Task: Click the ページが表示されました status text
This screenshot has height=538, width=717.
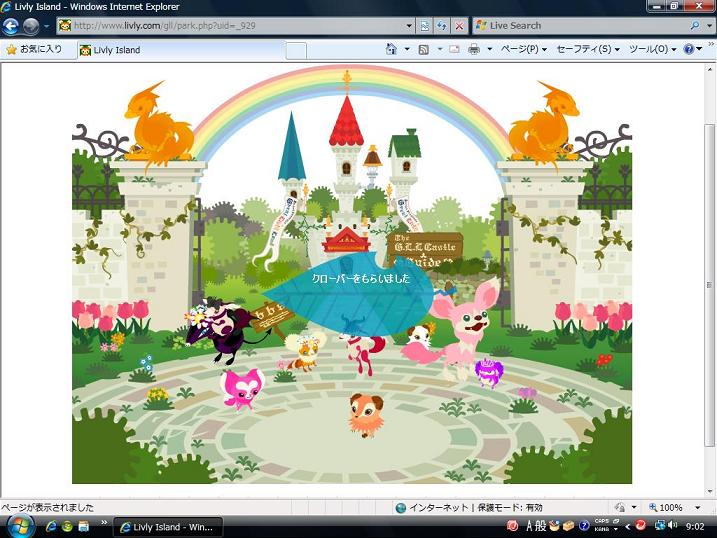Action: pos(48,507)
